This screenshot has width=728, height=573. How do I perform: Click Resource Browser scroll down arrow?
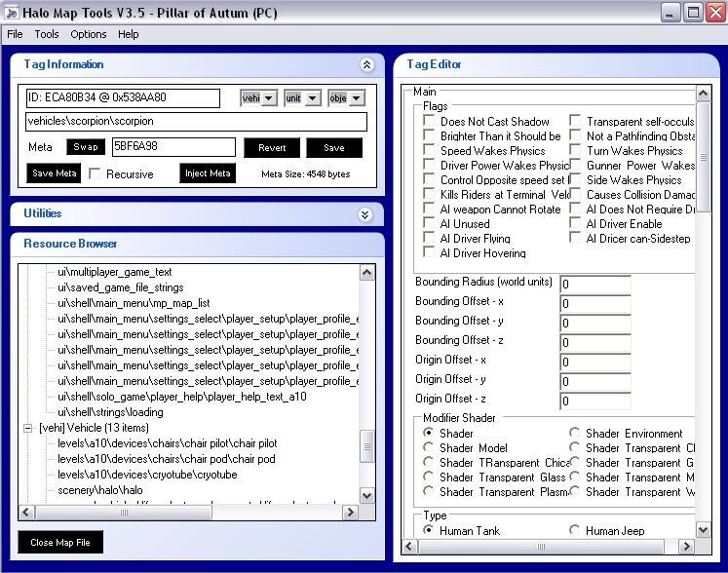(366, 495)
